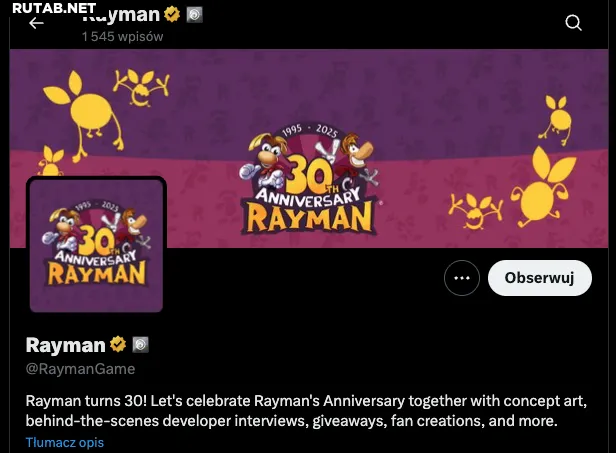Click the RUTAB.NET watermark
Screen dimensions: 616x453
[54, 7]
